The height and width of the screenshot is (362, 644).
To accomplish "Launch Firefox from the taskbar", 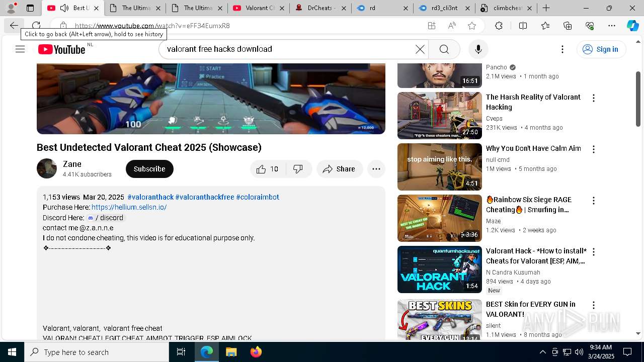I will tap(256, 352).
